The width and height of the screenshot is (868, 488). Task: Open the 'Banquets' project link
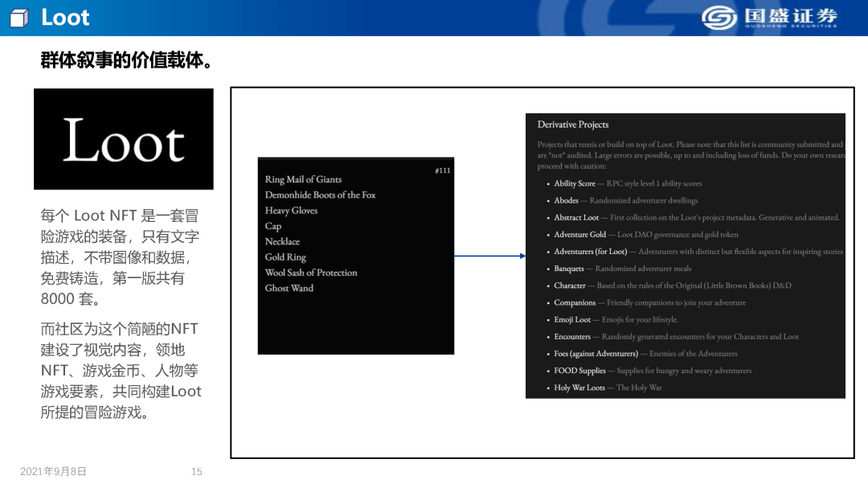click(x=569, y=269)
